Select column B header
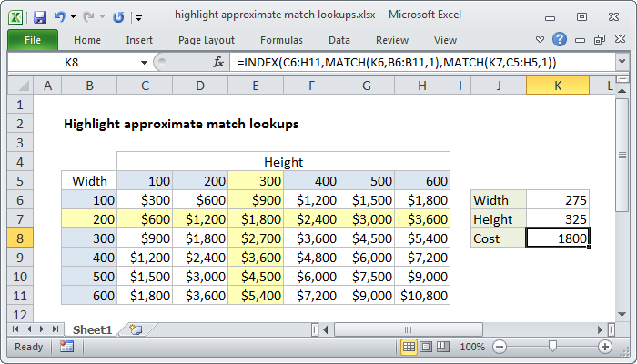 pyautogui.click(x=89, y=86)
